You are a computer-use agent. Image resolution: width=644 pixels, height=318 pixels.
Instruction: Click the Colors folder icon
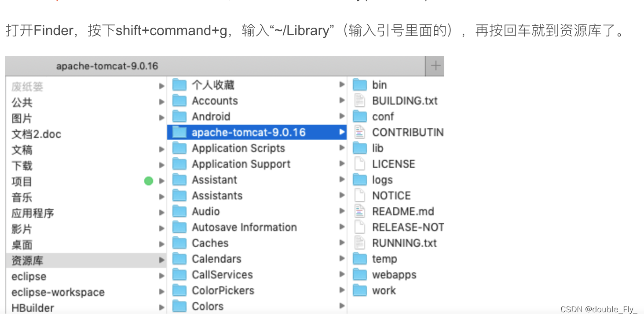(x=179, y=306)
